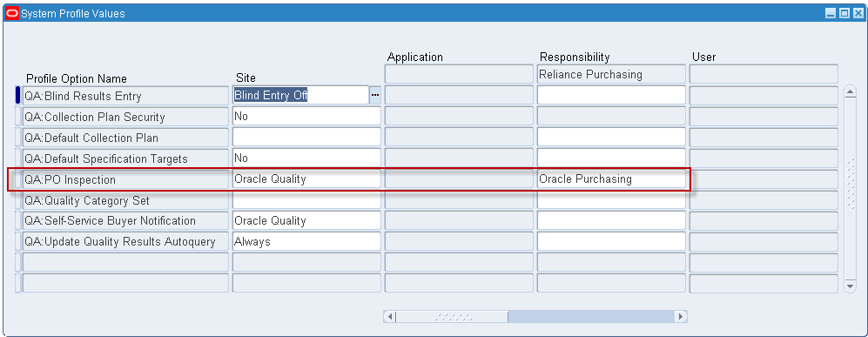Click the Responsibility column label

pyautogui.click(x=575, y=57)
